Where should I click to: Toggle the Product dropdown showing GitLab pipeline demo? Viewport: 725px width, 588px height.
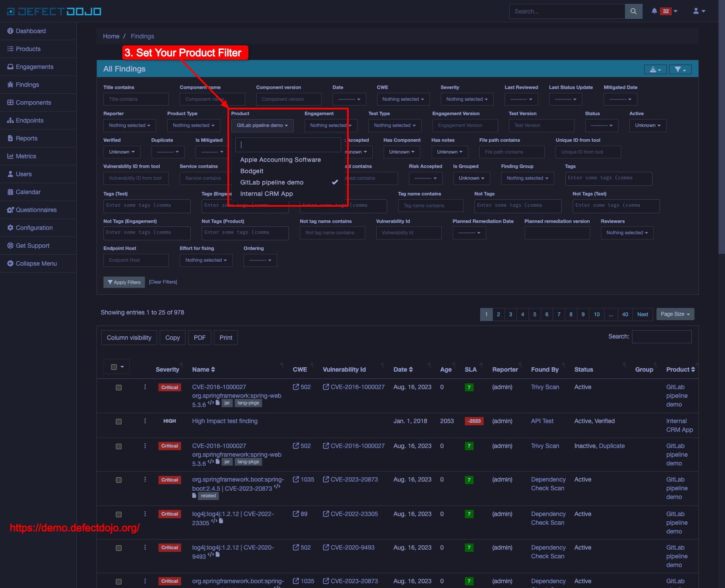pos(262,126)
